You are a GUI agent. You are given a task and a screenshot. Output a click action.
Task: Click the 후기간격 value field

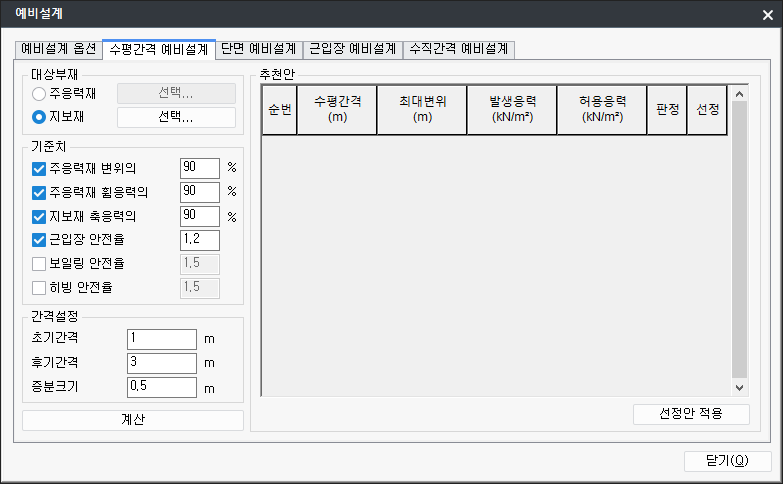coord(162,363)
